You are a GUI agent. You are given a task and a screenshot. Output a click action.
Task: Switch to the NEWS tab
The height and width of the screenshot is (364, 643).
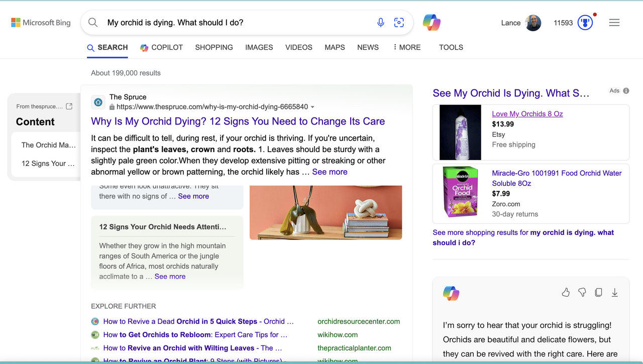coord(368,47)
